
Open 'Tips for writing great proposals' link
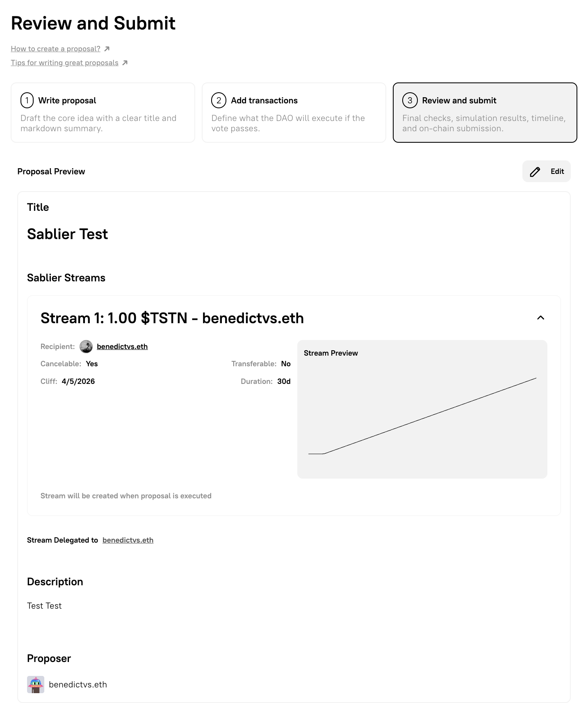tap(64, 63)
